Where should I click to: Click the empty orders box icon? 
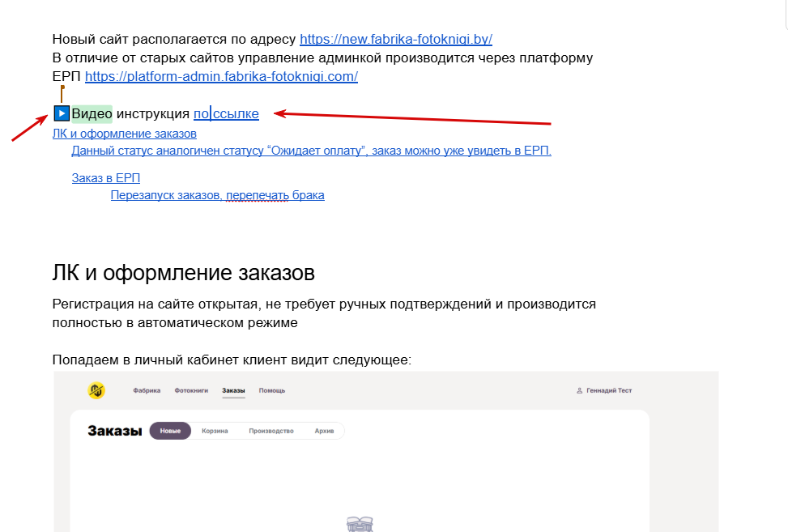tap(360, 524)
